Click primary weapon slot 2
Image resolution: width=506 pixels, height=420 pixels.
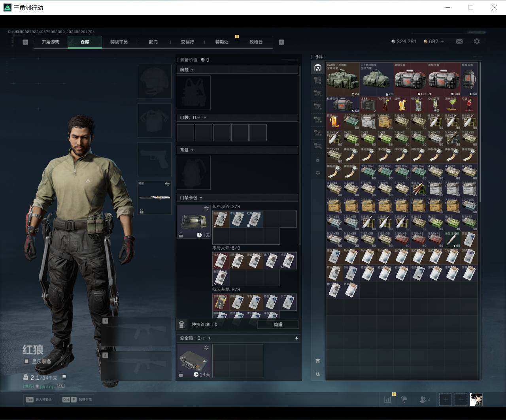point(136,366)
